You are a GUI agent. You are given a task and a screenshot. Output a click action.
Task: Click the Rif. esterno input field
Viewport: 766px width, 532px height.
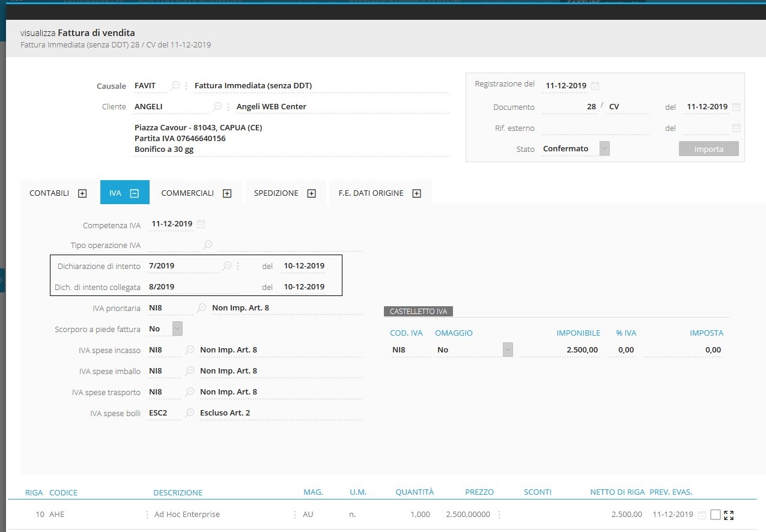[595, 128]
